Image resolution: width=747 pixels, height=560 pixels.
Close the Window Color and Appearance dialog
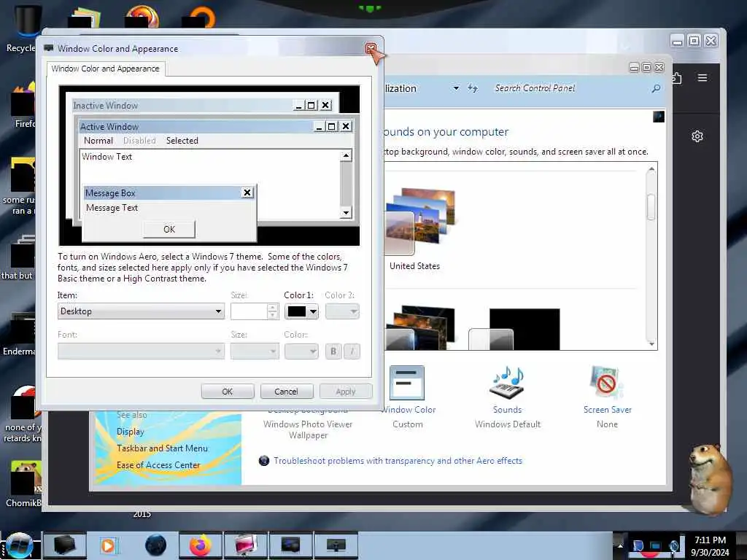(371, 49)
